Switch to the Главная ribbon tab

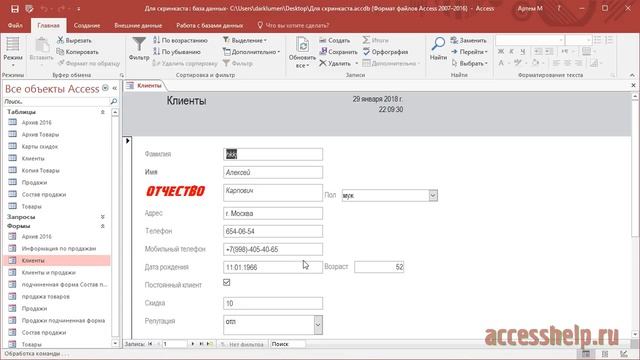(48, 25)
